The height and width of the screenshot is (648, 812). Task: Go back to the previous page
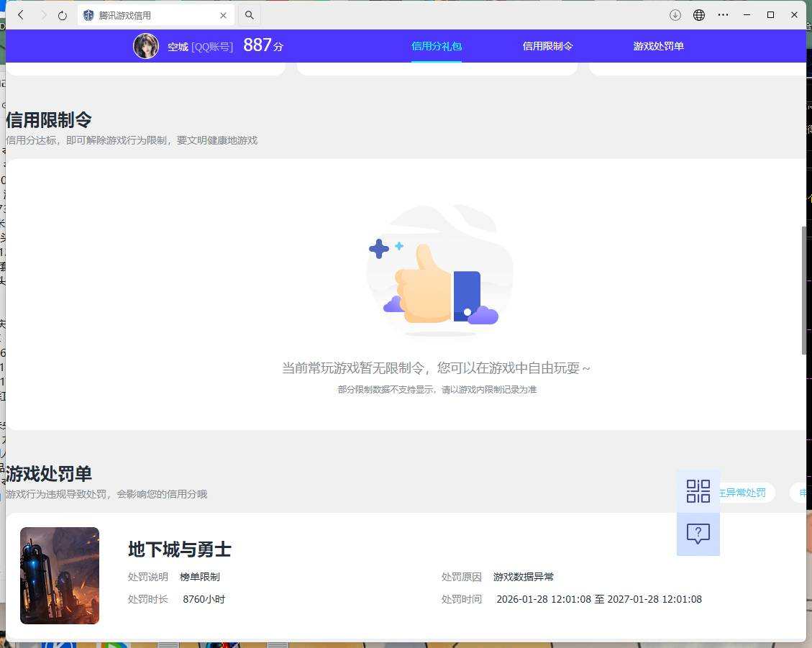click(x=21, y=15)
